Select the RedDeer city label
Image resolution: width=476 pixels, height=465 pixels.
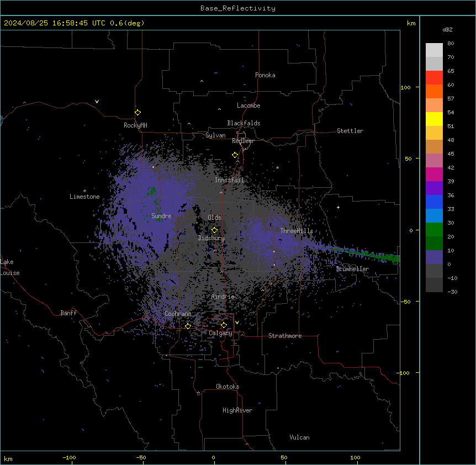[x=243, y=141]
